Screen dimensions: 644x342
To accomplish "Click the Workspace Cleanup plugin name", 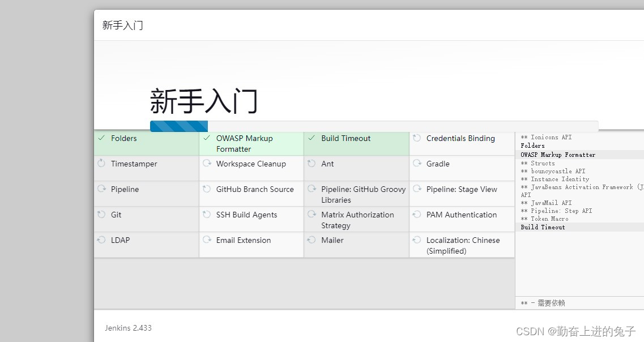I will [251, 164].
